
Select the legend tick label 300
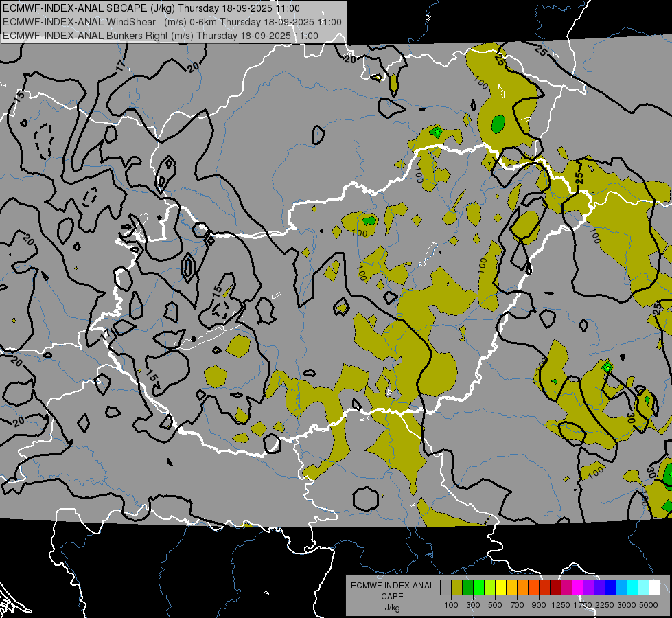click(x=473, y=605)
